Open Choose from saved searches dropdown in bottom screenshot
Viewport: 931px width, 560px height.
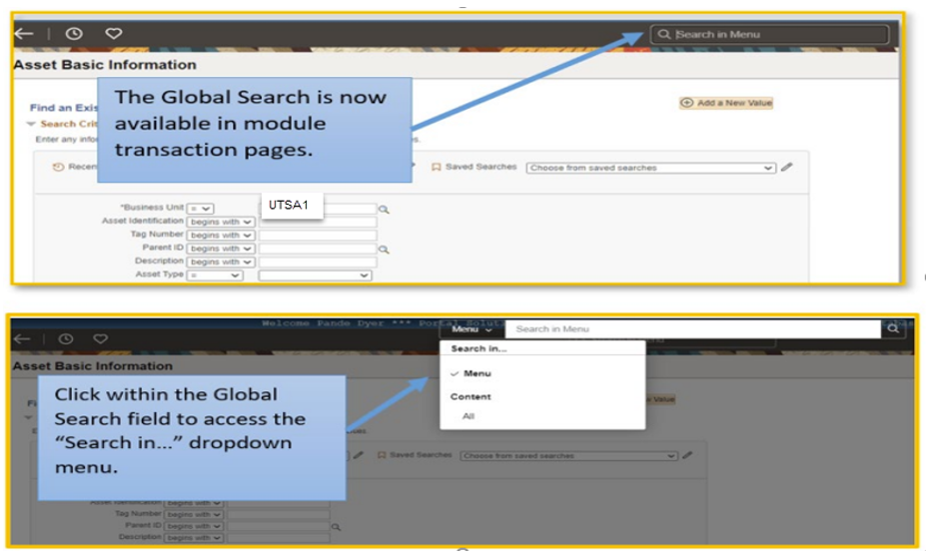pos(568,455)
